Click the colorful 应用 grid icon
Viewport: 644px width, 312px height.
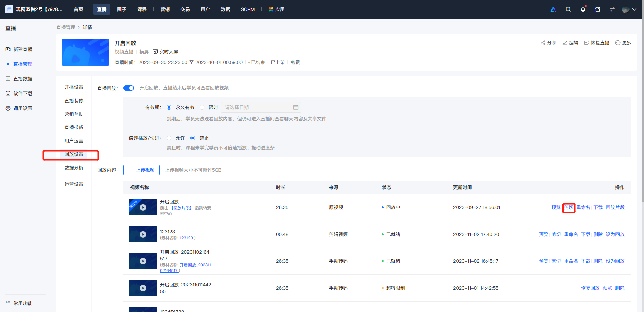pos(271,9)
